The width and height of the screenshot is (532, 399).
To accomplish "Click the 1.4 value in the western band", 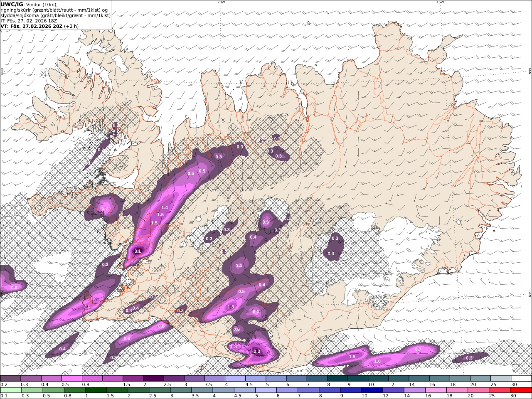I will pos(165,207).
